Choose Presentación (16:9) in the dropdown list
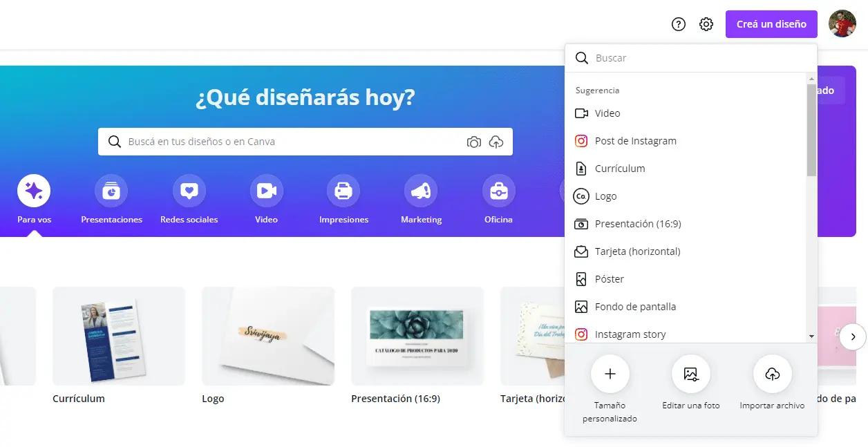 686,224
